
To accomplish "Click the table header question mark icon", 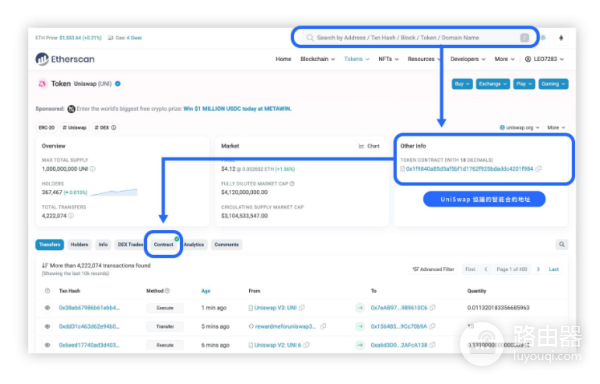I will click(x=47, y=291).
